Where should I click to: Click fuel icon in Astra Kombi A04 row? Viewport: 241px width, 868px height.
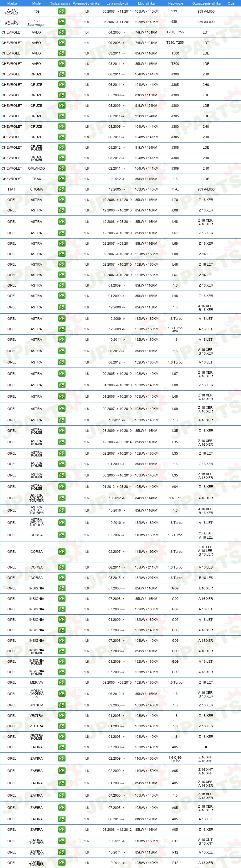[x=62, y=487]
